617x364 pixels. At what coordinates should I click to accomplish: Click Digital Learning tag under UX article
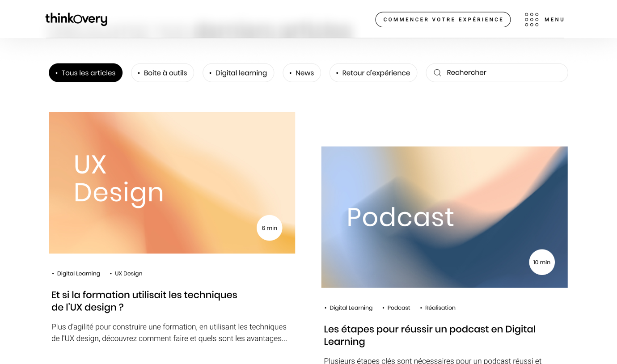click(x=76, y=274)
